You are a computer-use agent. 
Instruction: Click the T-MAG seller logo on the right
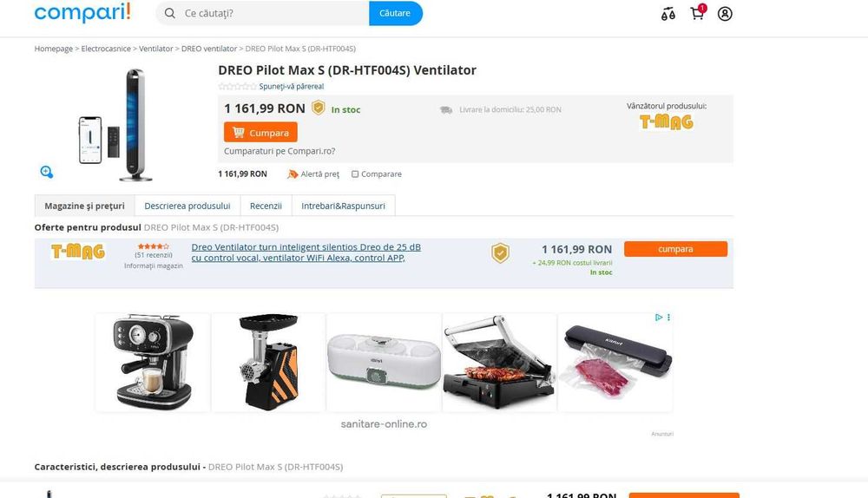pyautogui.click(x=666, y=121)
